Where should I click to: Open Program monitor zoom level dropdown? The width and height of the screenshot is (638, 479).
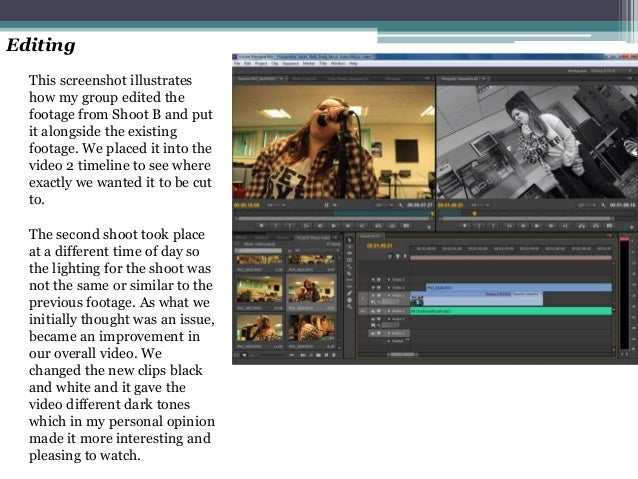coord(479,205)
